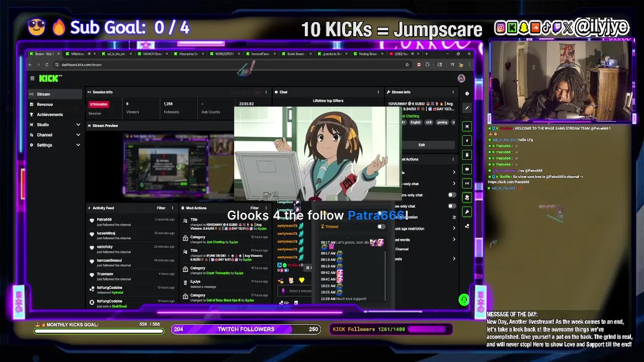Expand the bottom Channel Actions chevron row

(x=454, y=259)
